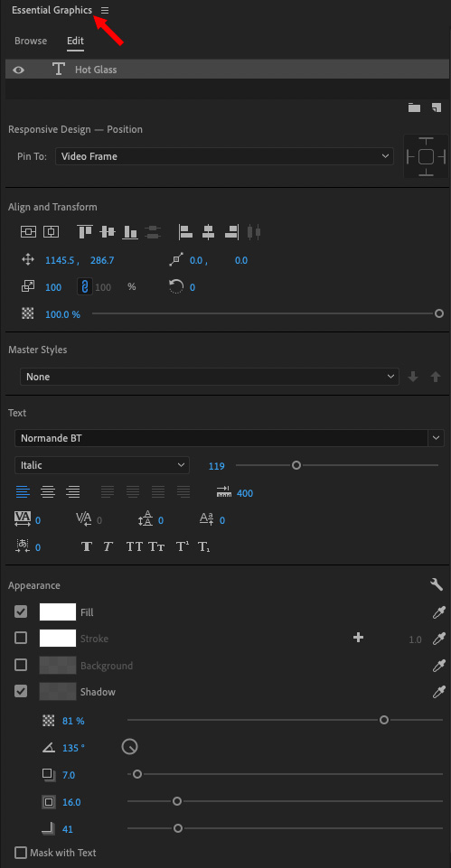Enable the All Caps text style

[x=135, y=547]
